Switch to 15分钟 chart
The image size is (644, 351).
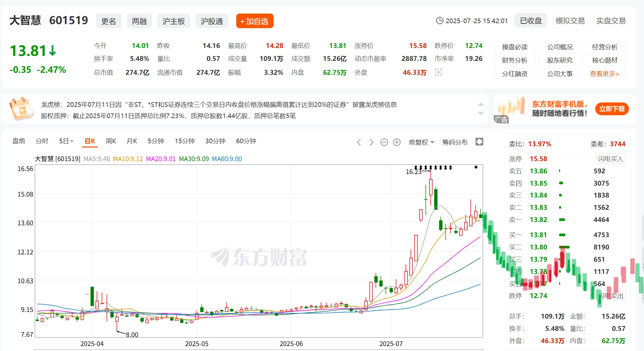coord(185,141)
